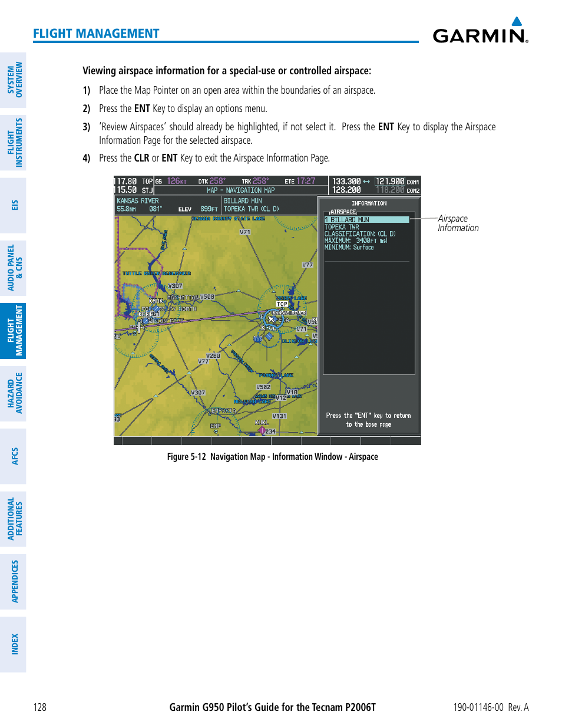Click the 'CLASSIFICATION: (CL D)' line
The image size is (562, 728).
click(360, 234)
